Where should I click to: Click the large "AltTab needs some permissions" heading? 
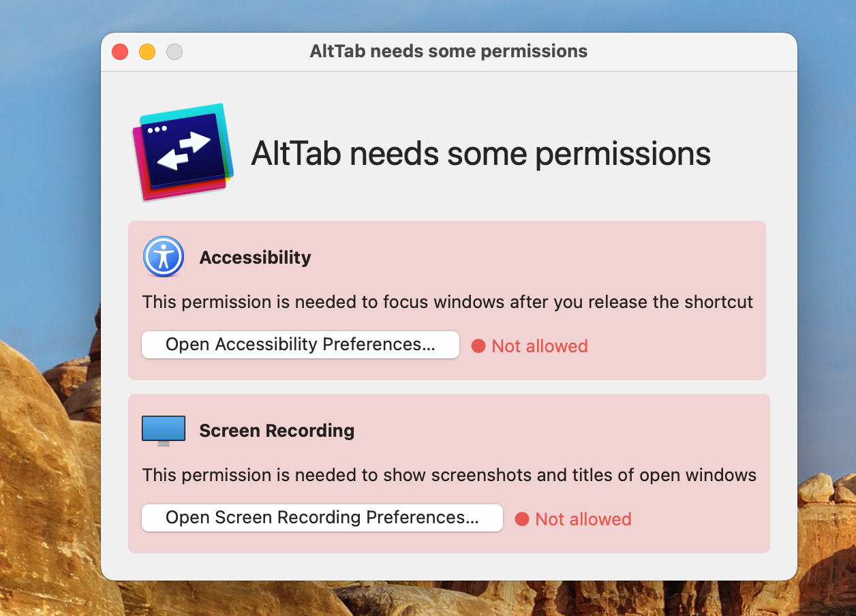coord(480,154)
